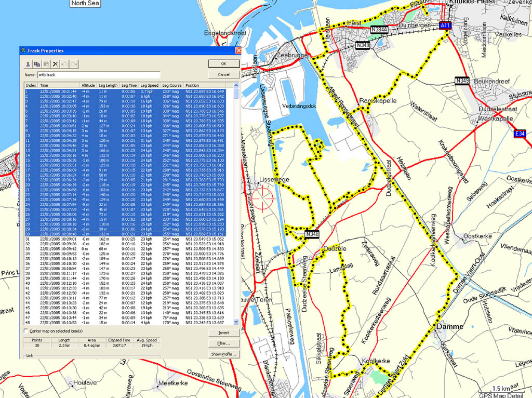This screenshot has width=532, height=398.
Task: Click scrollbar down arrow in points list
Action: 236,322
